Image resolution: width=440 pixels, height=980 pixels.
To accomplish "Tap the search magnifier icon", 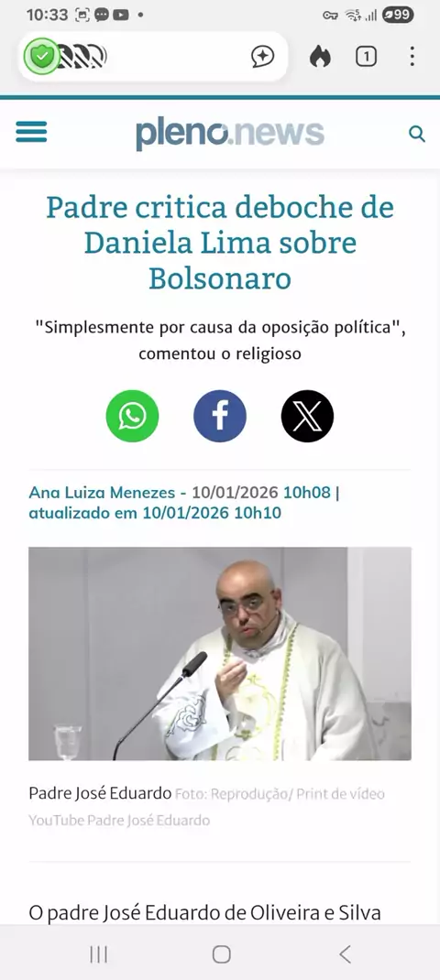I will (417, 133).
